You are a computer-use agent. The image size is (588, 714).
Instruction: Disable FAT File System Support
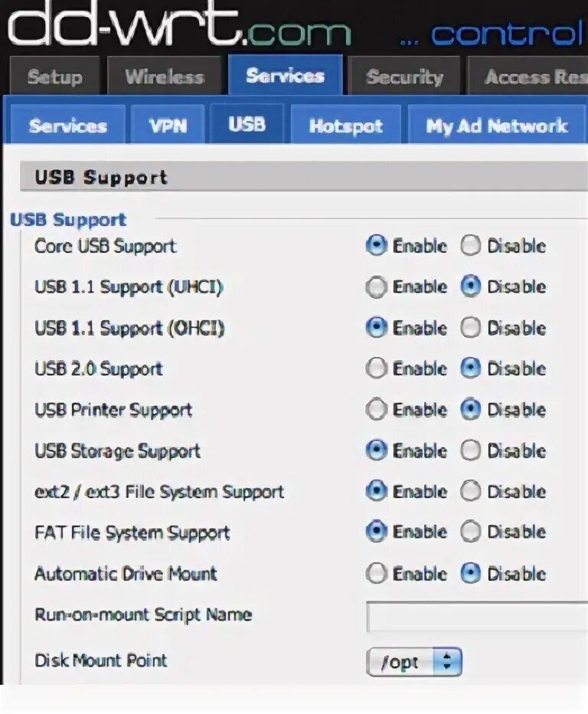tap(471, 532)
